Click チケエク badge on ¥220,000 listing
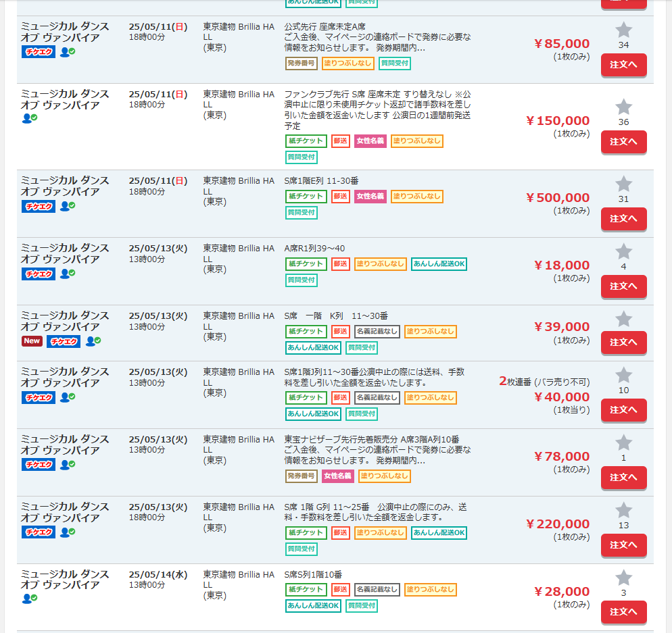 (x=39, y=532)
